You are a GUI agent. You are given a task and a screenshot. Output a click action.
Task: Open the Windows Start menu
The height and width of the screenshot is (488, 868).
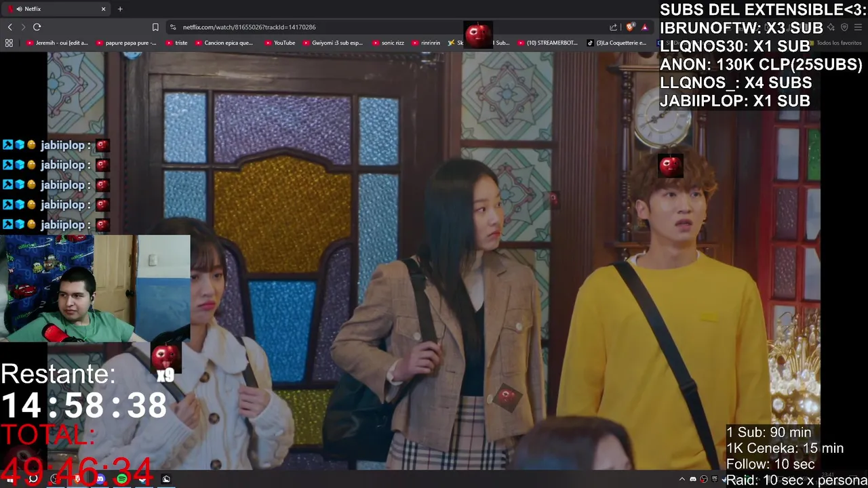pyautogui.click(x=10, y=479)
